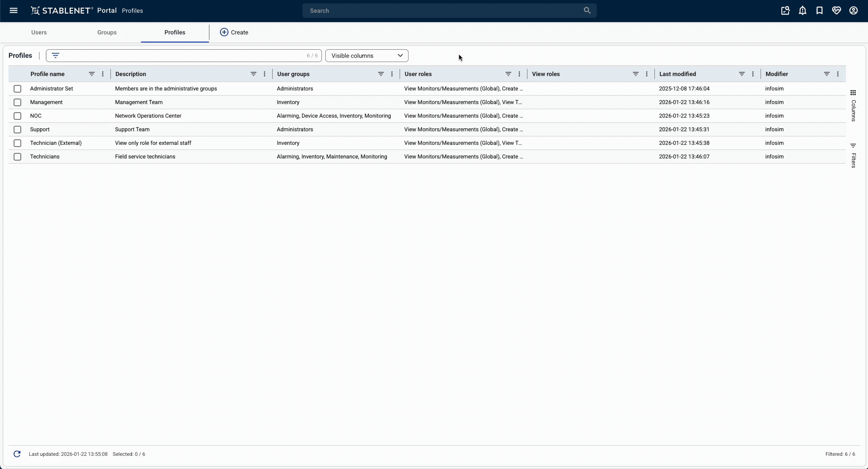Click the Create button

[234, 32]
